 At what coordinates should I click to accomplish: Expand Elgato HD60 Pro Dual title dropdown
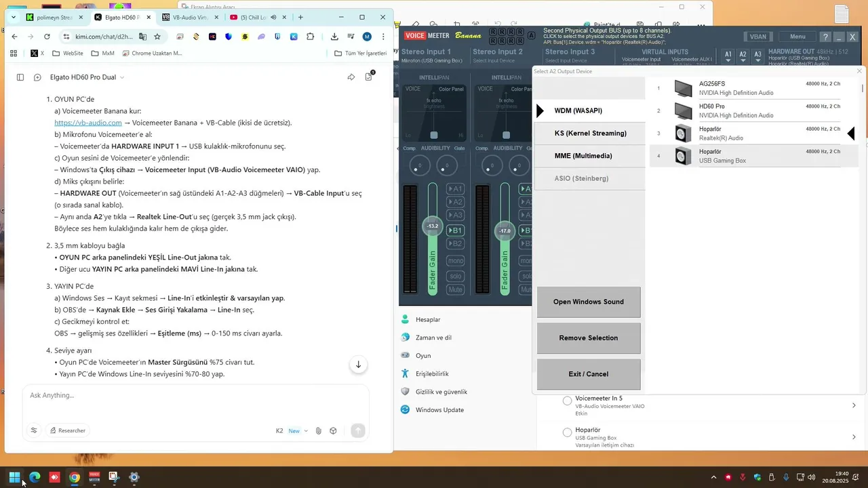122,77
